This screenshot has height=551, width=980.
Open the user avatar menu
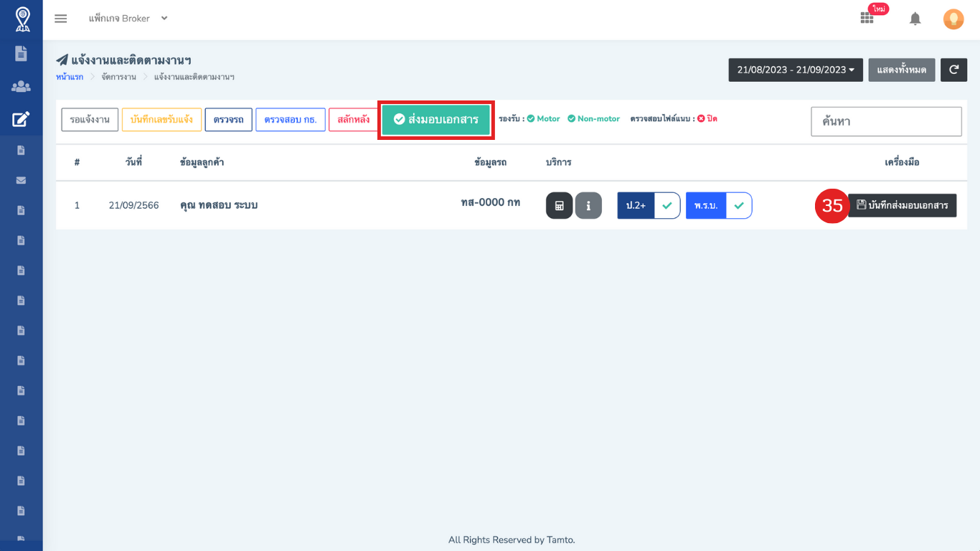[x=953, y=19]
